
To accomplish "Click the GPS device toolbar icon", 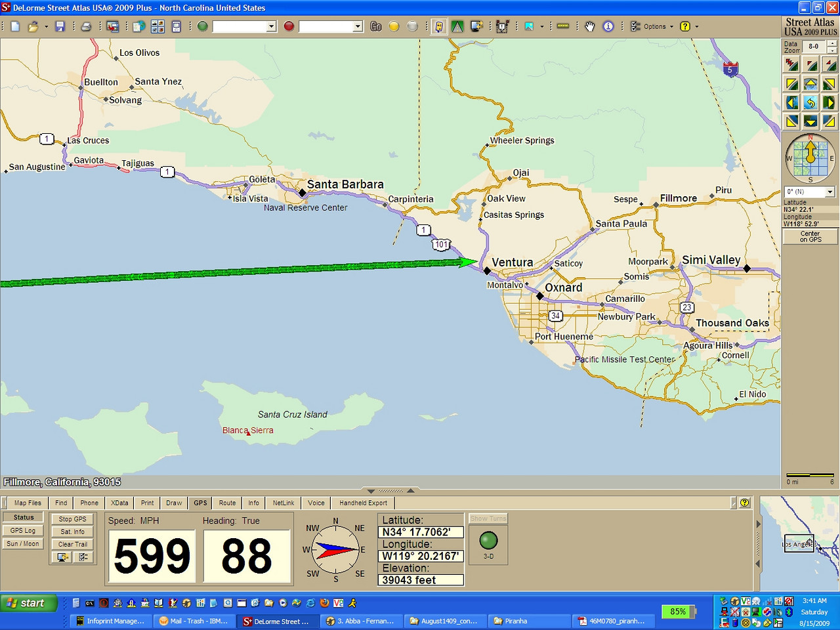I will 439,26.
